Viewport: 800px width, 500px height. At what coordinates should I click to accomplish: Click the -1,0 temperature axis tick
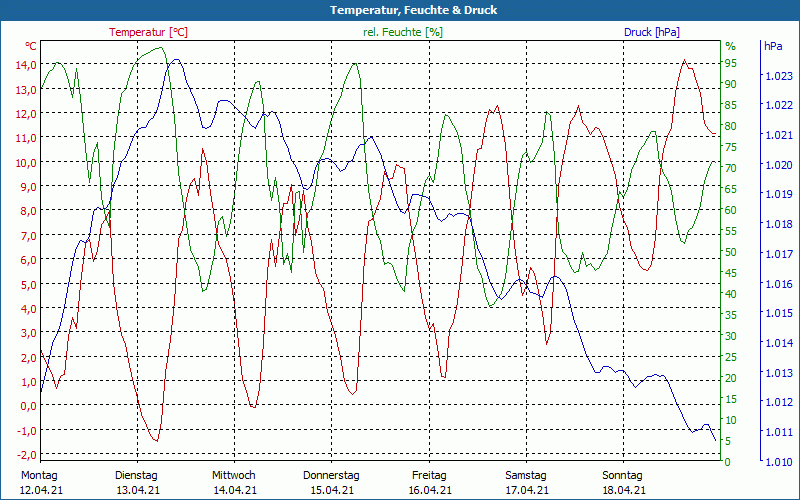tap(26, 431)
